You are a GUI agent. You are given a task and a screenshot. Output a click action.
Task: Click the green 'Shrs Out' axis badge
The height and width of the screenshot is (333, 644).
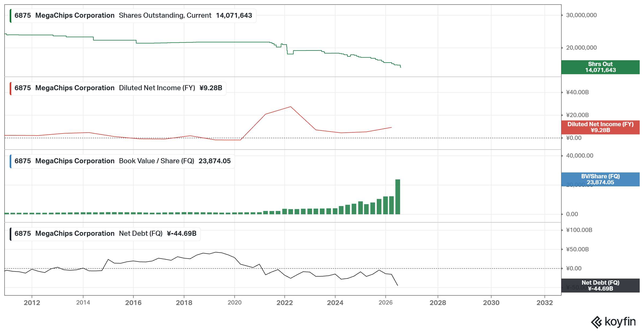601,67
